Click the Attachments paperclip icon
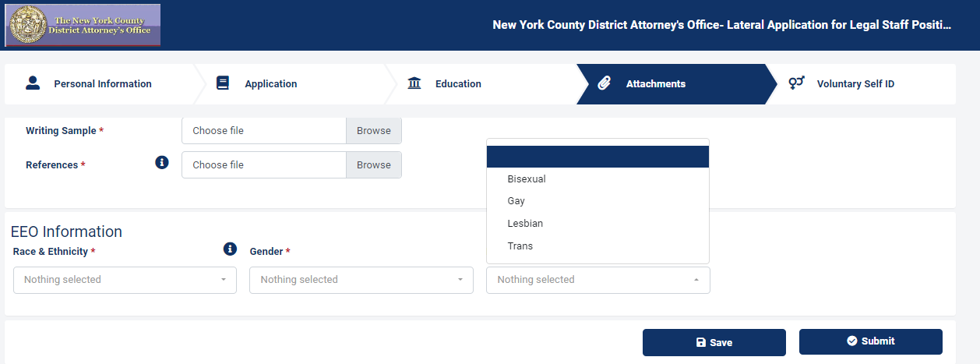 pos(604,83)
